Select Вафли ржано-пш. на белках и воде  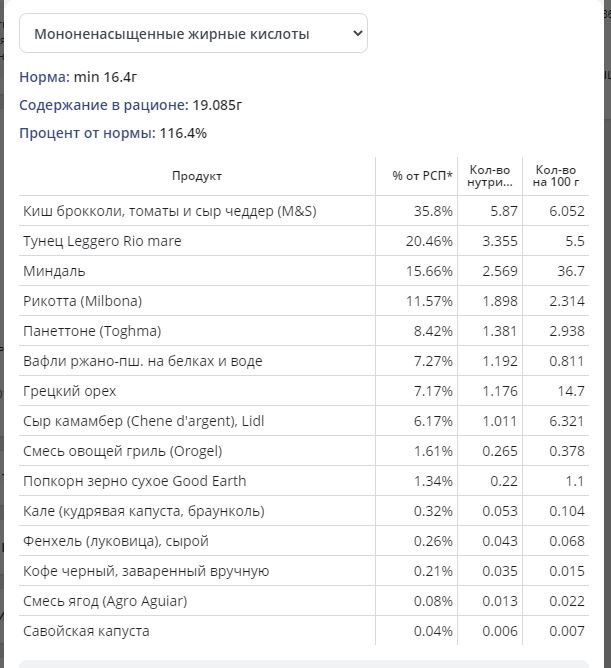coord(304,361)
